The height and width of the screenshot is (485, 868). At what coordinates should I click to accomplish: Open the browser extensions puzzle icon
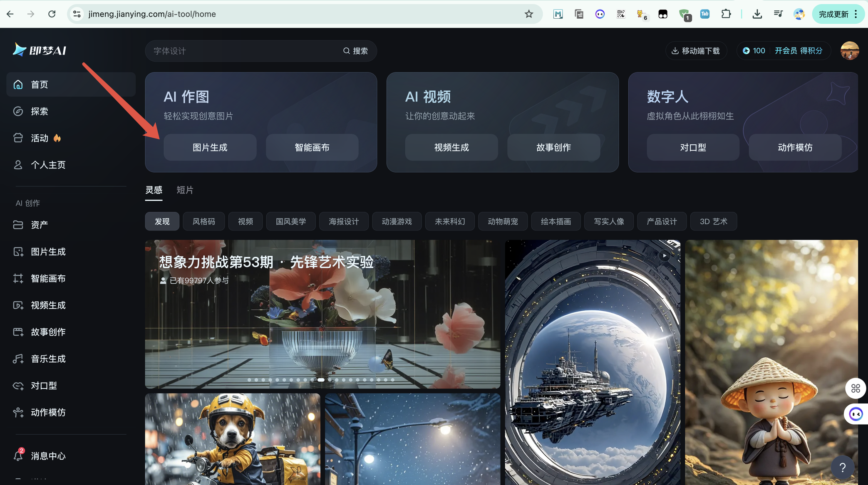coord(726,14)
